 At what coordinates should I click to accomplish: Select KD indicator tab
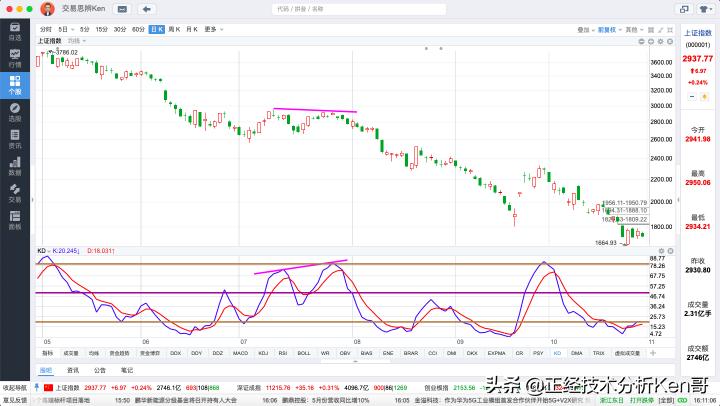(557, 353)
